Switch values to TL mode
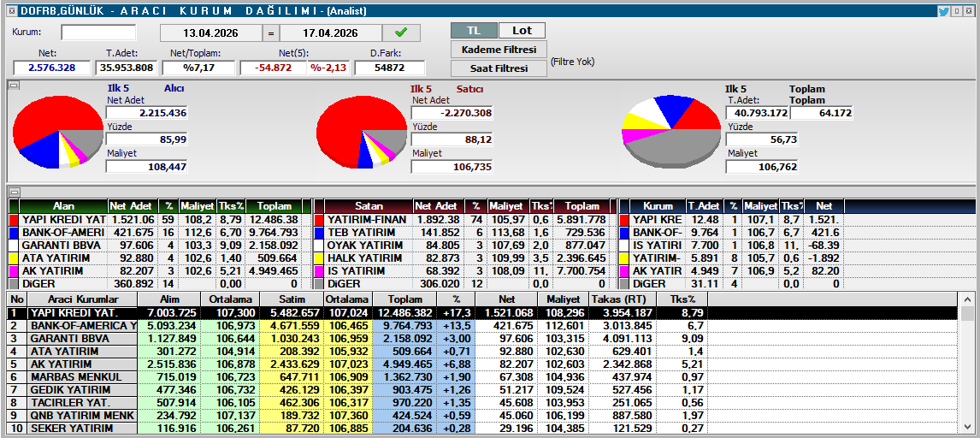Viewport: 980px width, 438px height. [474, 31]
